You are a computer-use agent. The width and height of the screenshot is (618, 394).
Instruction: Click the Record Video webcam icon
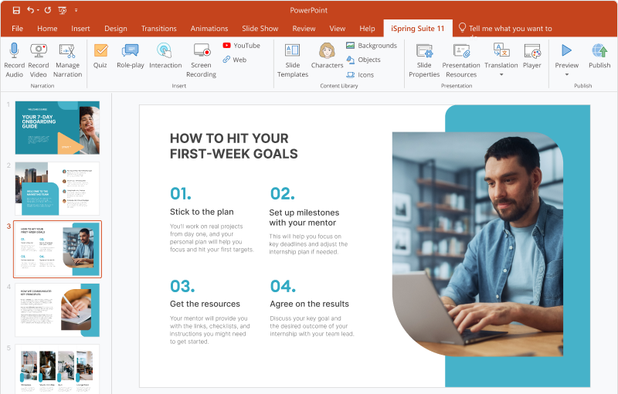click(x=38, y=50)
